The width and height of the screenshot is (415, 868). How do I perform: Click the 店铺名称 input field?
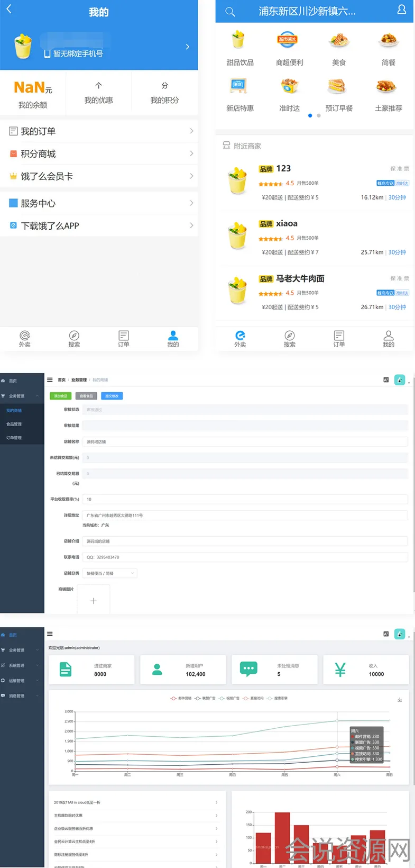(245, 441)
